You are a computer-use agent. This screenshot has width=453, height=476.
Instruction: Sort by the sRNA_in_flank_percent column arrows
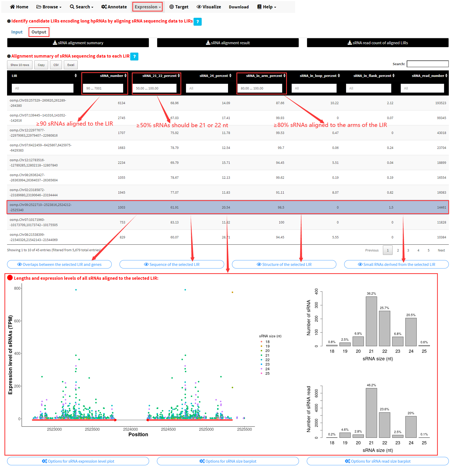click(x=393, y=76)
